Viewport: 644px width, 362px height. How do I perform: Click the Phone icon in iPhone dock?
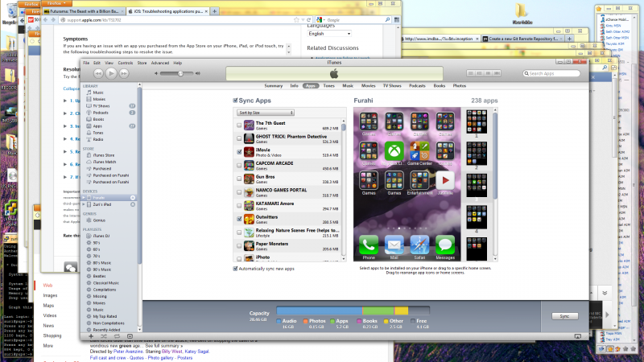pos(369,244)
